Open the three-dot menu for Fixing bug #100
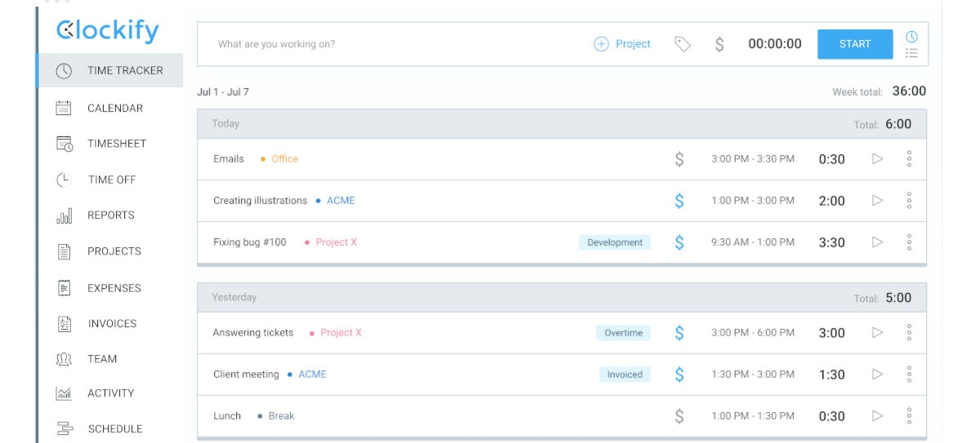This screenshot has width=980, height=443. (x=909, y=242)
